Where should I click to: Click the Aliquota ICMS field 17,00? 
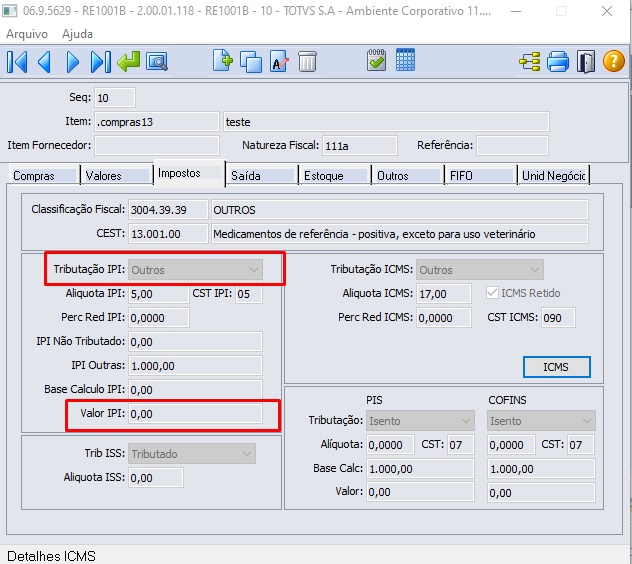444,293
